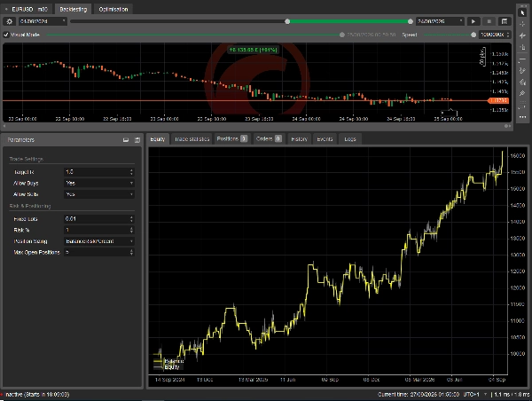
Task: Switch to the Backtesting tab
Action: point(74,9)
